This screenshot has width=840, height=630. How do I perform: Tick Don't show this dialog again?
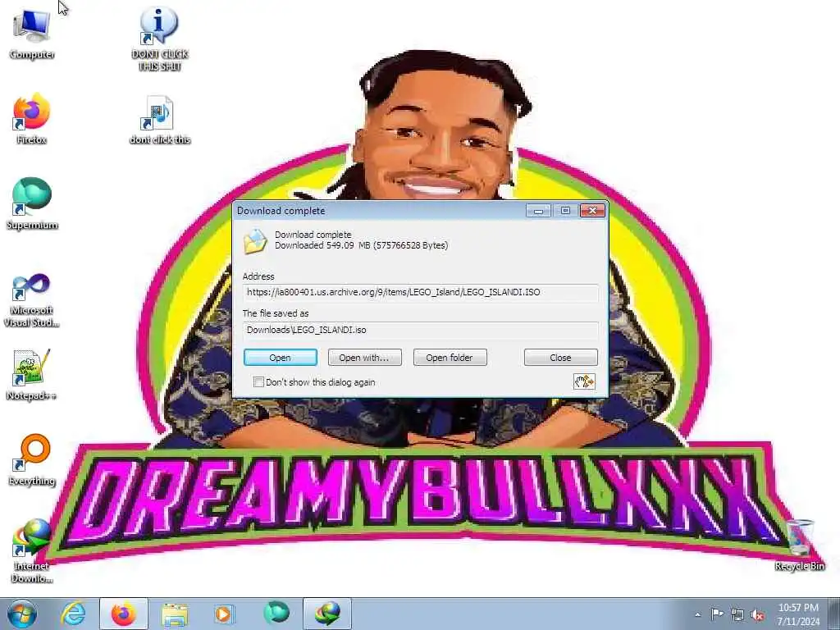(258, 382)
